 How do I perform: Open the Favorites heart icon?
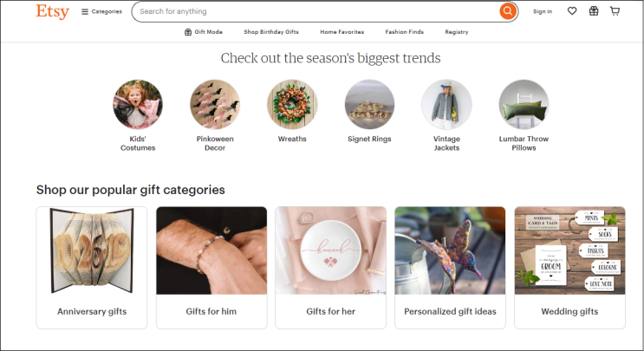tap(572, 11)
